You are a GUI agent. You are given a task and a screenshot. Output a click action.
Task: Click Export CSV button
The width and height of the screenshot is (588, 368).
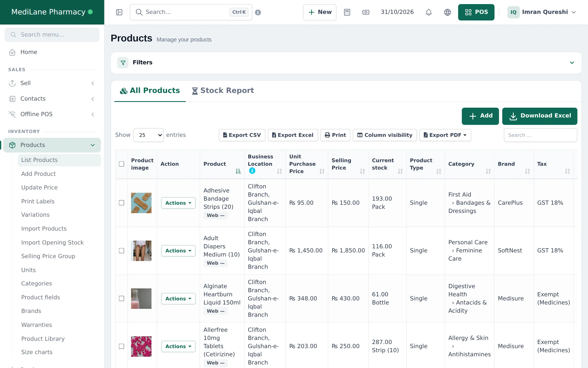click(242, 135)
